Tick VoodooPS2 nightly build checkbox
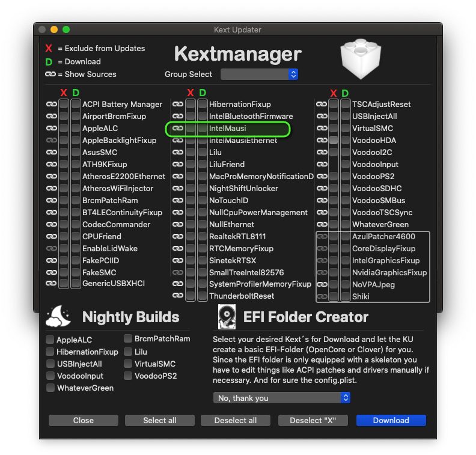This screenshot has height=455, width=476. tap(128, 376)
